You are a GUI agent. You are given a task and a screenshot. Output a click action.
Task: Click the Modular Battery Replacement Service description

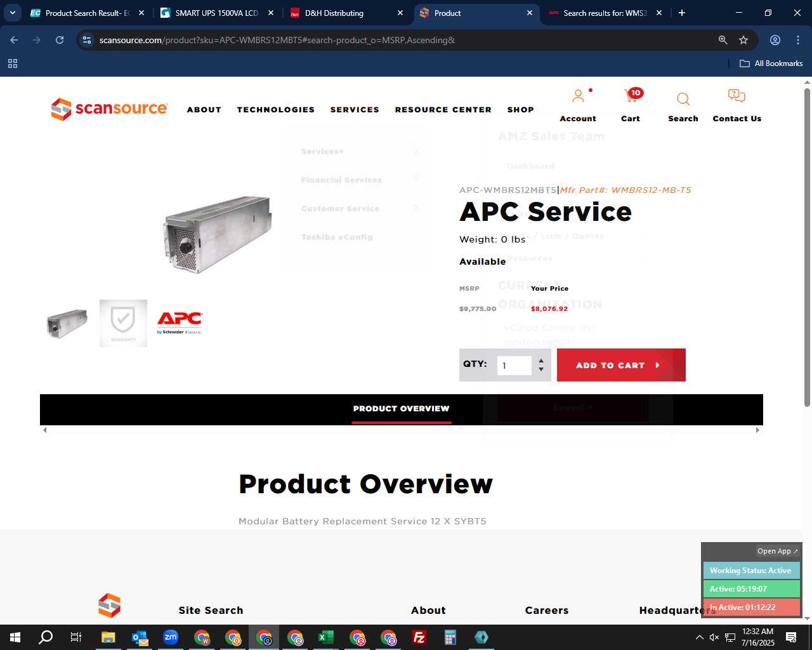click(x=362, y=521)
